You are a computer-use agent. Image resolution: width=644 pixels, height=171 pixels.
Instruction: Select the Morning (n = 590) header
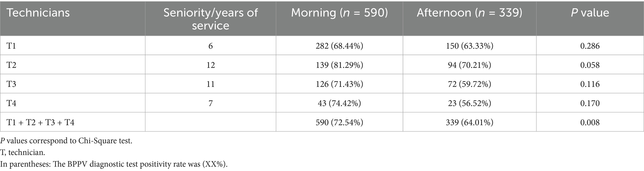coord(339,13)
